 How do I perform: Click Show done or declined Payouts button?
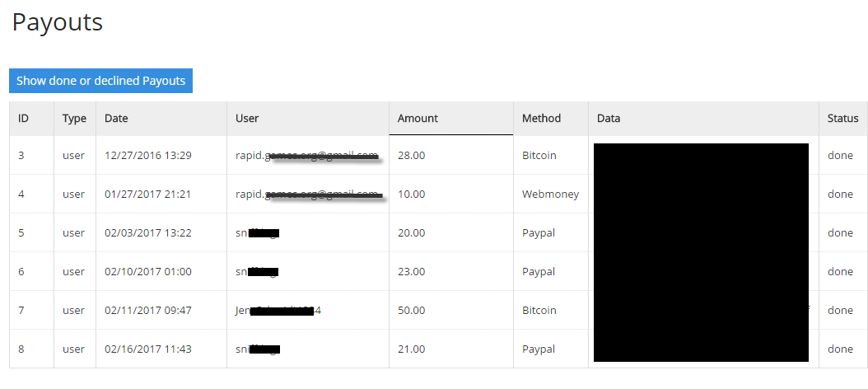(x=100, y=81)
